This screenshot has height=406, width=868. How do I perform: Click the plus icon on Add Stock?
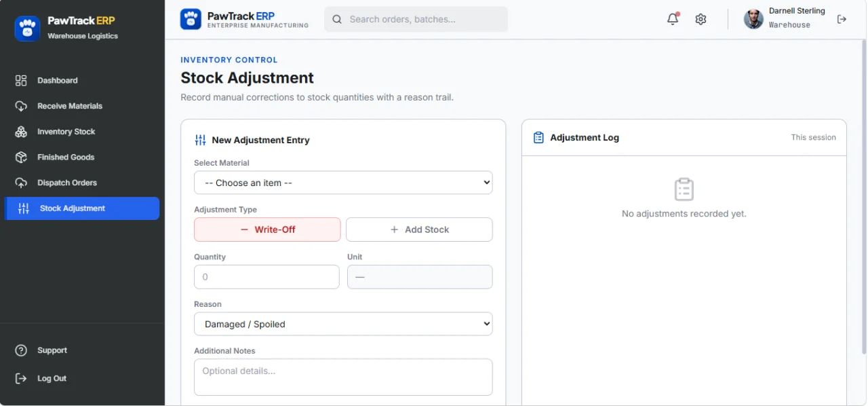coord(394,229)
